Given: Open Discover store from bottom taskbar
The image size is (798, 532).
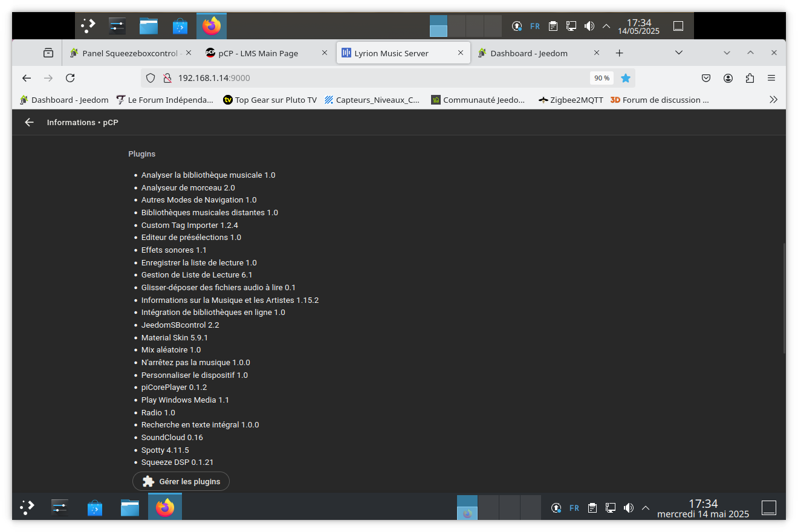Looking at the screenshot, I should [94, 508].
